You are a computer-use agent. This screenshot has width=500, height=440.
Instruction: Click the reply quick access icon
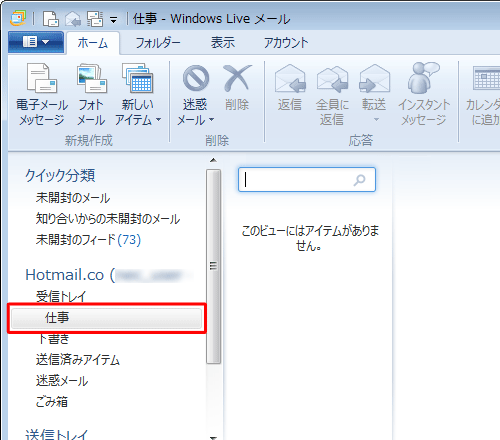coord(73,19)
